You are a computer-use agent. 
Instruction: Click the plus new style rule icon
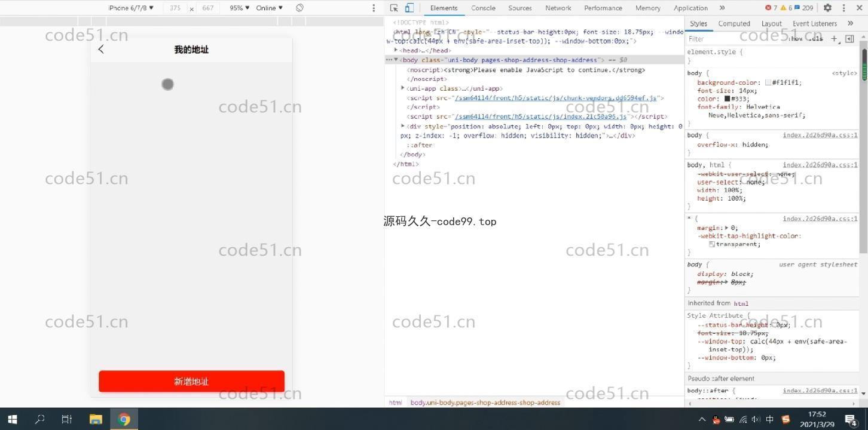pos(834,39)
